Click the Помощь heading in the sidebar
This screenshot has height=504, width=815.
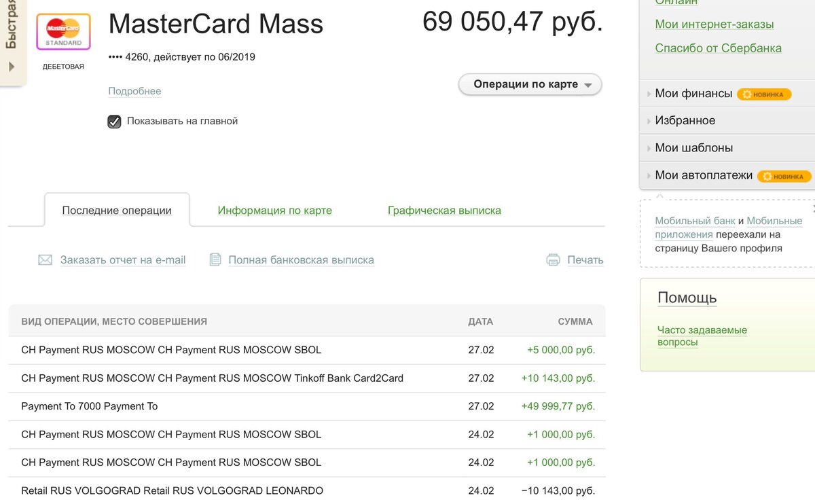click(687, 298)
